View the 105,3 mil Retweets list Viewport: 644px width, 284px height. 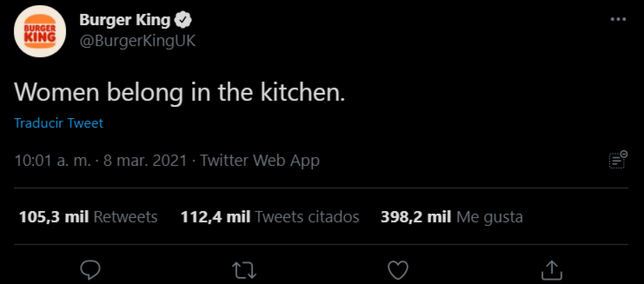pyautogui.click(x=89, y=217)
